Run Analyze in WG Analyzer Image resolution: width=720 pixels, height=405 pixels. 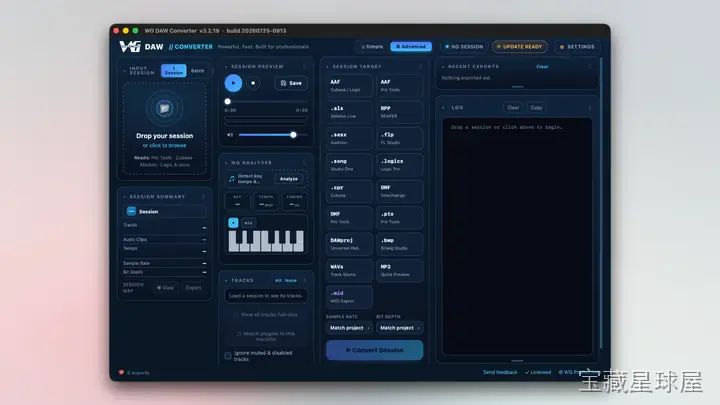tap(289, 179)
